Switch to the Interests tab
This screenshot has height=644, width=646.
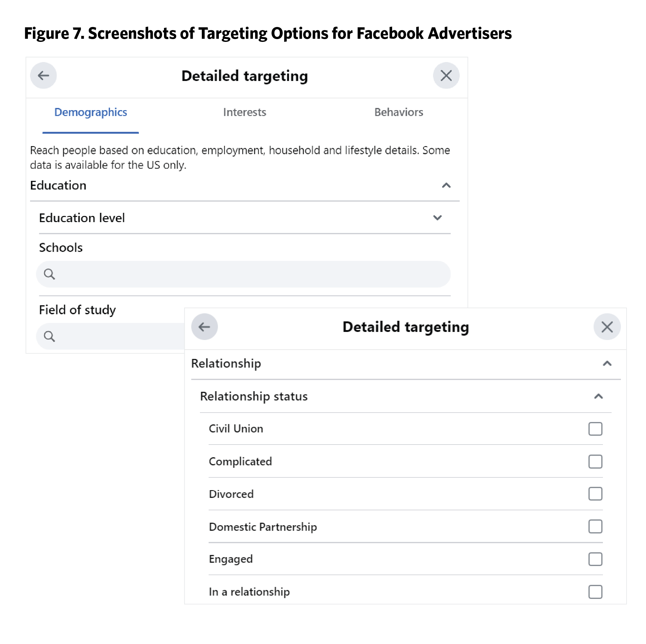[245, 112]
